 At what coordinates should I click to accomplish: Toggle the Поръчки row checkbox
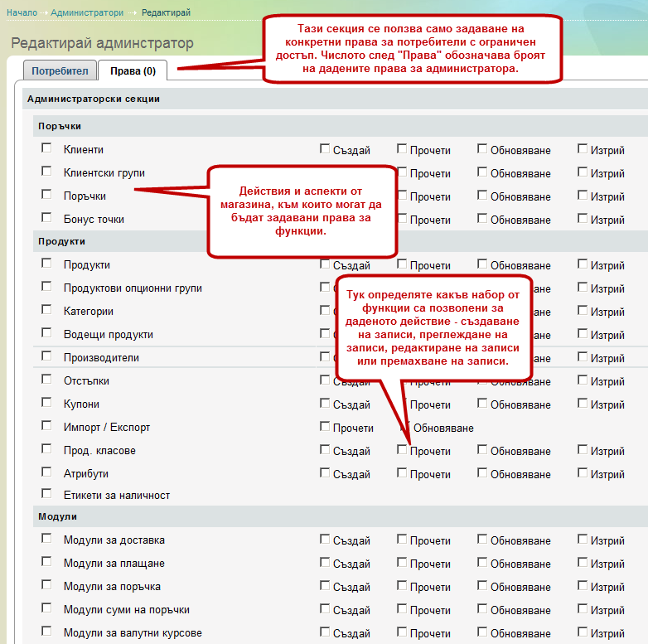[x=46, y=195]
